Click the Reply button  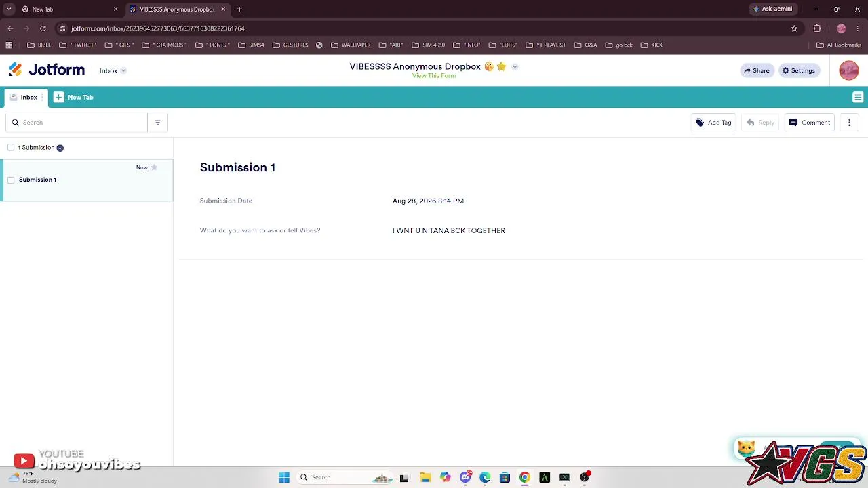tap(760, 123)
